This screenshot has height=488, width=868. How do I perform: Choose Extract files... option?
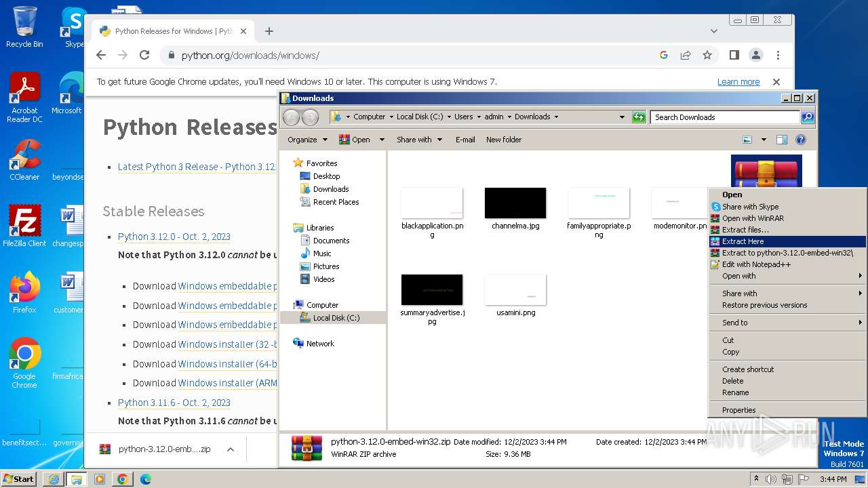(x=787, y=230)
